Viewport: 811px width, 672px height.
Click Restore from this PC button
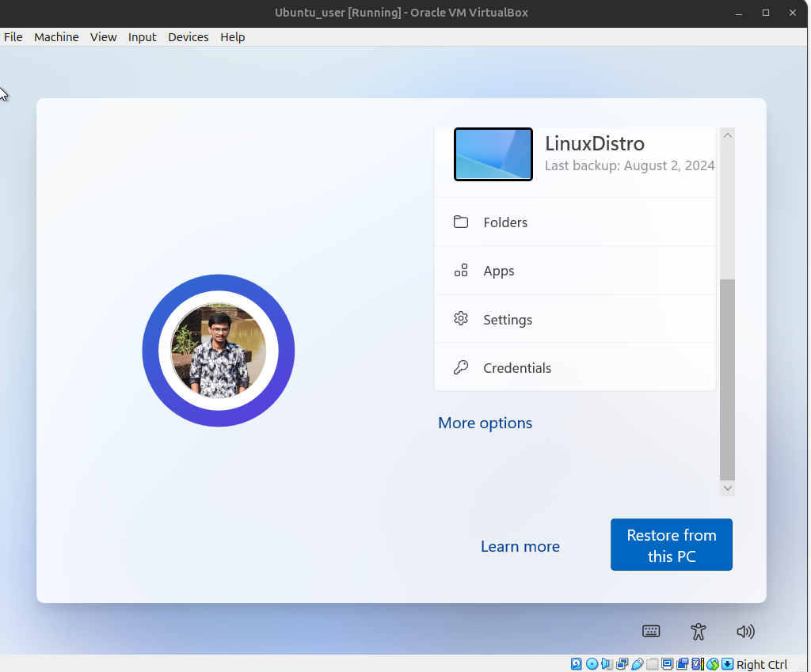coord(672,545)
